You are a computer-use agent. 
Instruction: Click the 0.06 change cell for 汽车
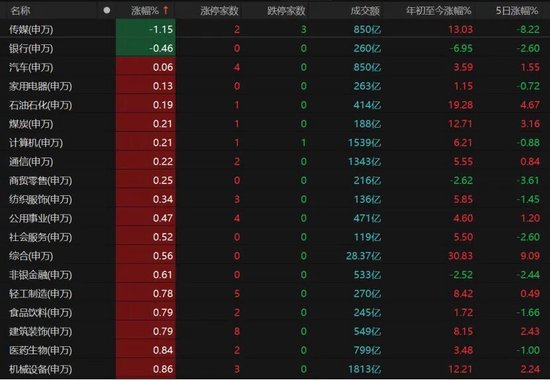146,67
